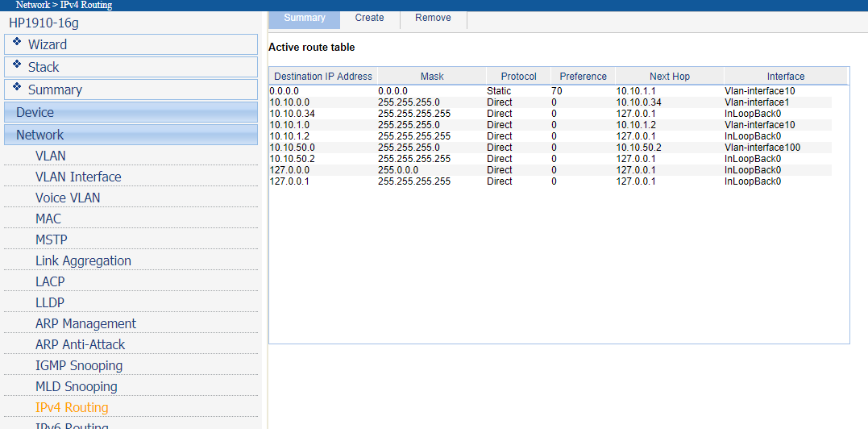Click the diamond icon next to Wizard
Screen dimensions: 868x429
(x=17, y=42)
